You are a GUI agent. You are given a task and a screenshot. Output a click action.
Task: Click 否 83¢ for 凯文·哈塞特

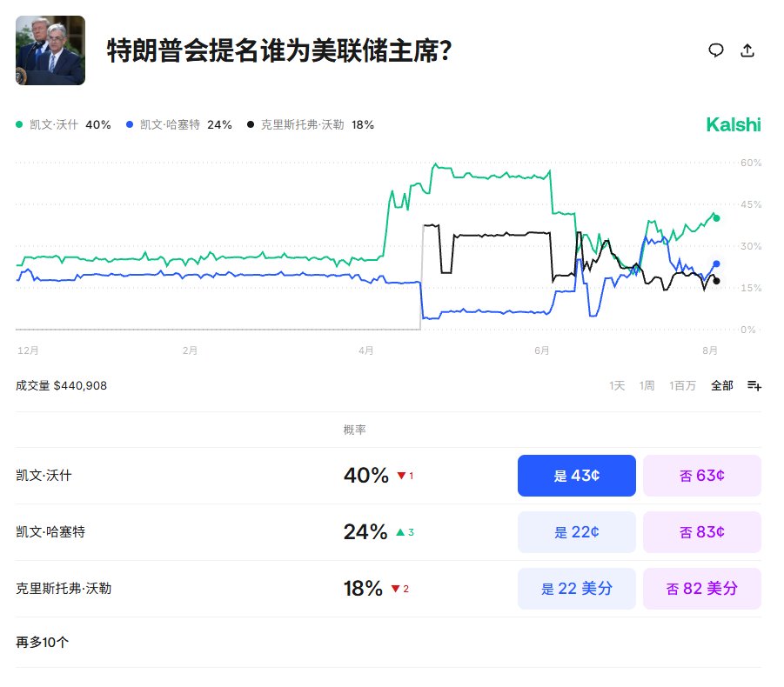pos(702,531)
